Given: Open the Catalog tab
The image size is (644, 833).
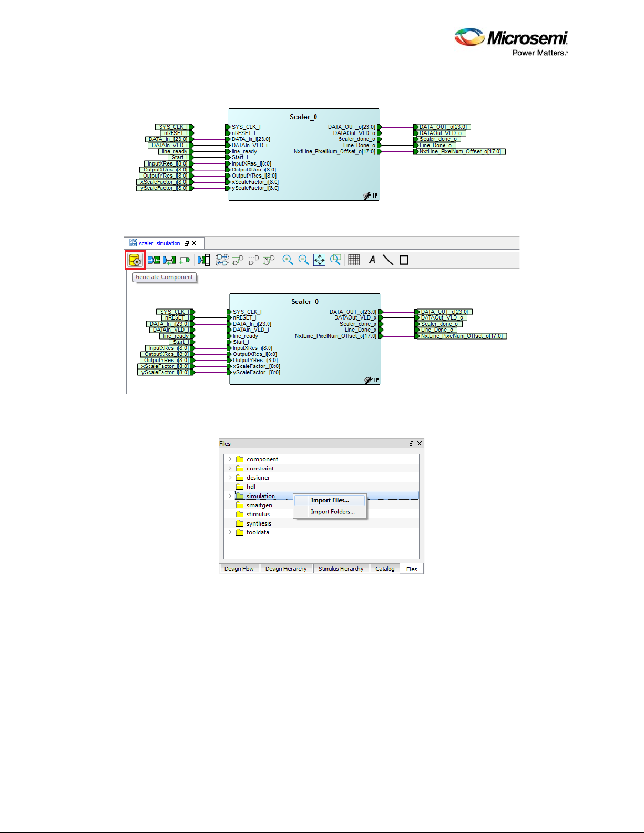Looking at the screenshot, I should [x=385, y=569].
